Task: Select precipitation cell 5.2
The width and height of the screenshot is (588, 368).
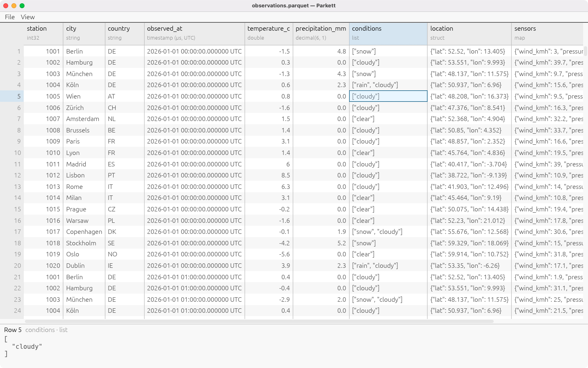Action: 321,243
